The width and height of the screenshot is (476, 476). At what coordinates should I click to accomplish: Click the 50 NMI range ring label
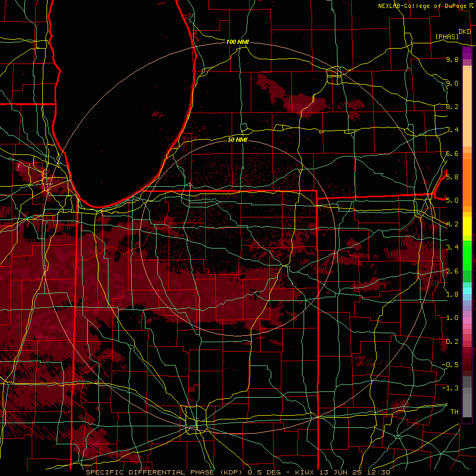pyautogui.click(x=237, y=140)
